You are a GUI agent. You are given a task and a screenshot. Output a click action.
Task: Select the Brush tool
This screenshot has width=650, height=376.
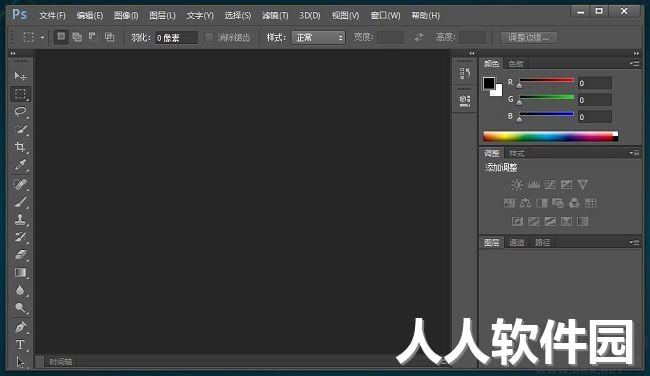[20, 202]
